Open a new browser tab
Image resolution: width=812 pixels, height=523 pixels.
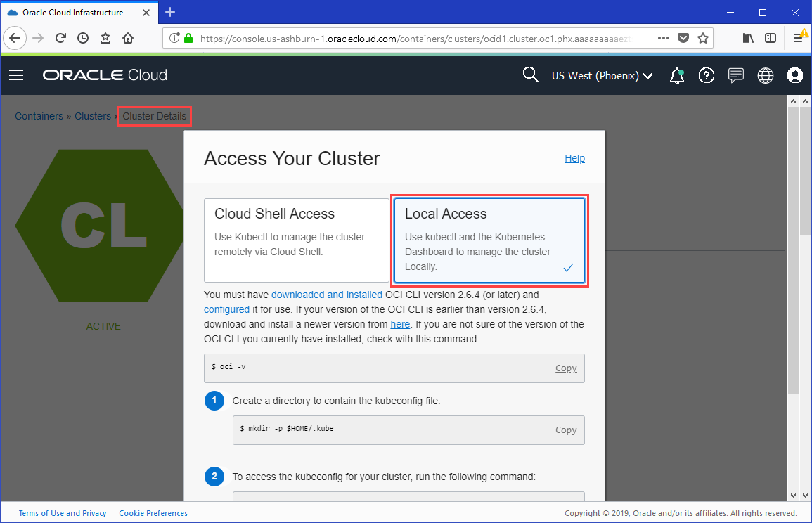tap(170, 12)
